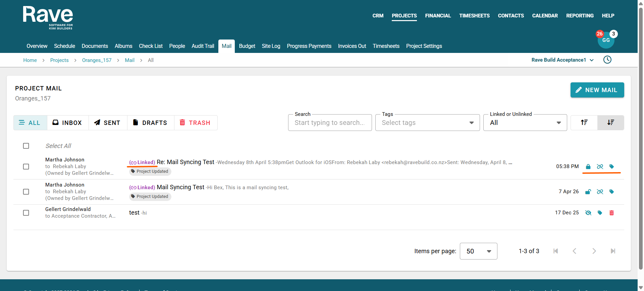
Task: Tick the checkbox for 'Re: Mail Syncing Test'
Action: click(26, 167)
